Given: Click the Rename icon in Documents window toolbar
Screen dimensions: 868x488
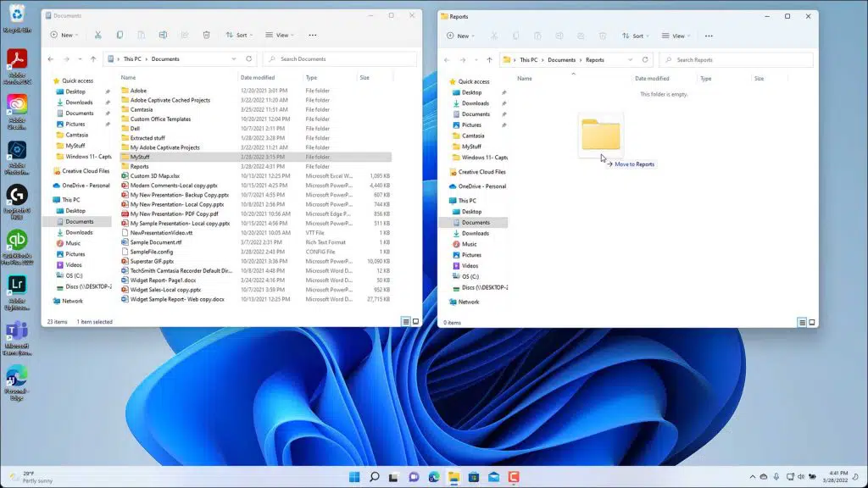Looking at the screenshot, I should pos(162,35).
